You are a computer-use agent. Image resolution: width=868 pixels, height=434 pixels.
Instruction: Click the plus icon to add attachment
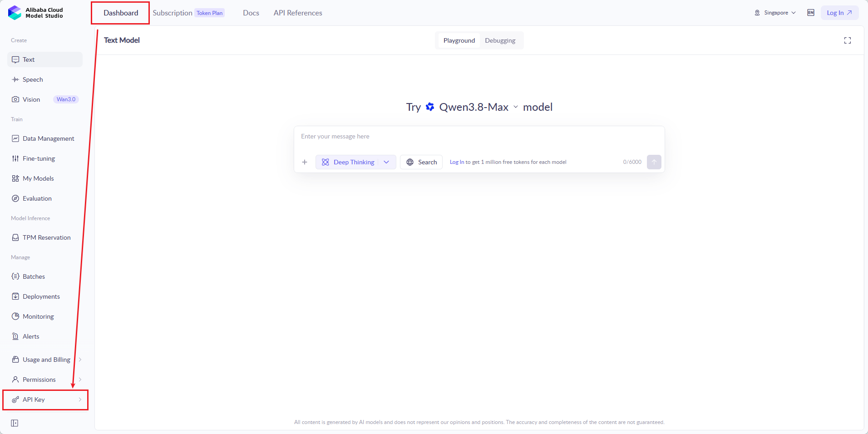click(305, 162)
